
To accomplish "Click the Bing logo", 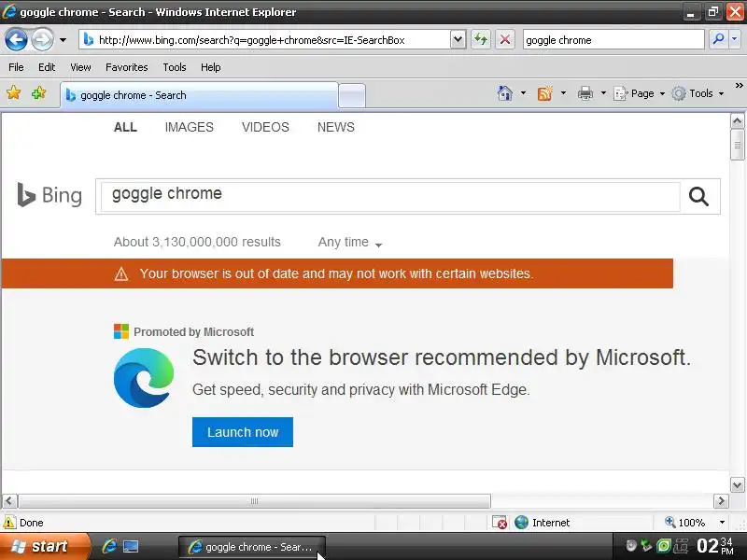I will (49, 195).
